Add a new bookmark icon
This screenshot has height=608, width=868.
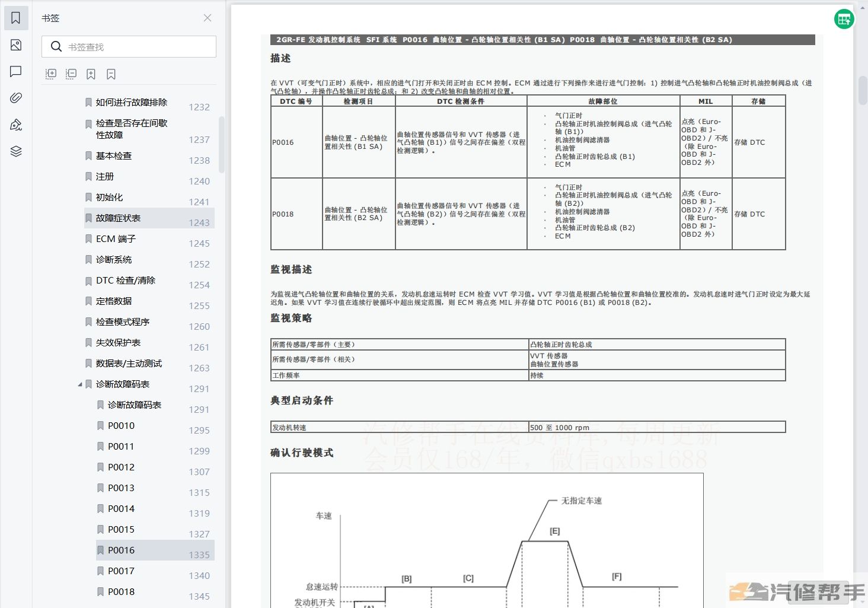pos(91,74)
